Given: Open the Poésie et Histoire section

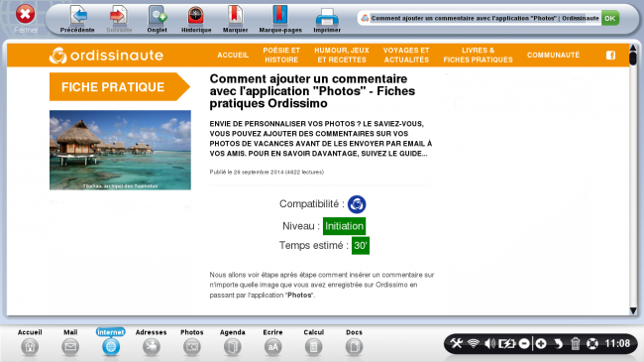Looking at the screenshot, I should [281, 56].
